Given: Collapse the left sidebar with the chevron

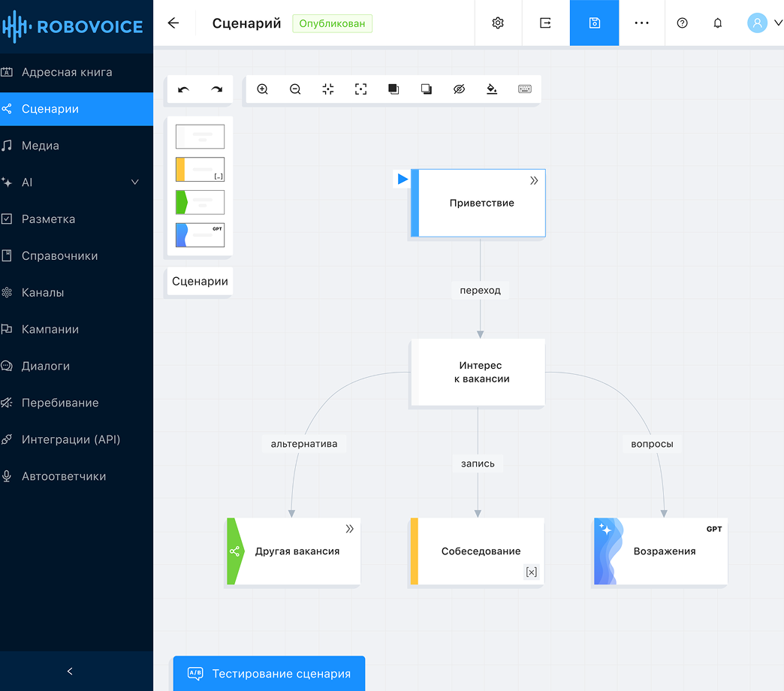Looking at the screenshot, I should (70, 671).
